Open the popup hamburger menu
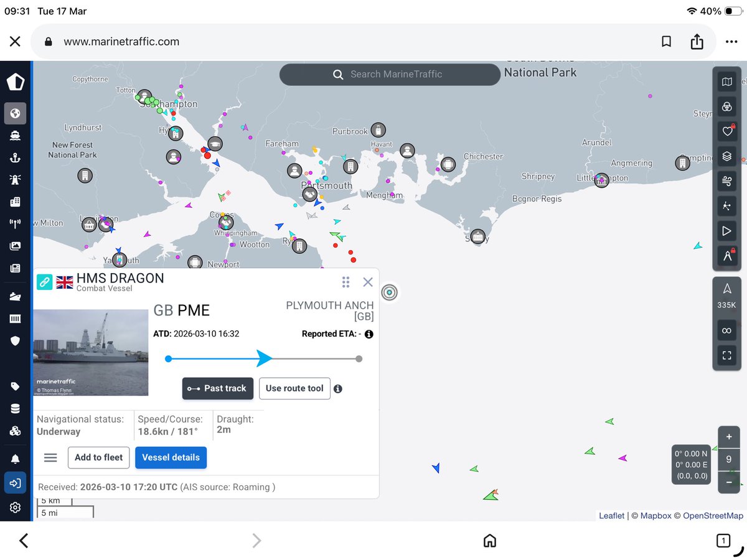 50,457
